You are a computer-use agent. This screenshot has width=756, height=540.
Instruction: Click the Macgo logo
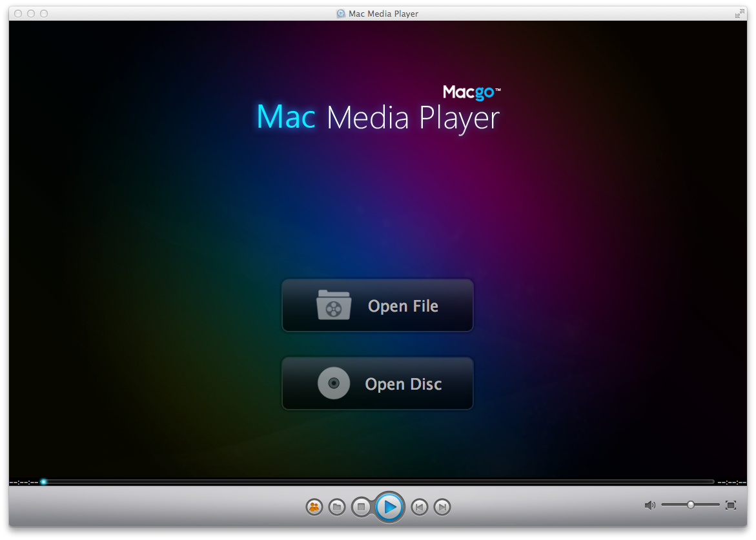pyautogui.click(x=471, y=92)
